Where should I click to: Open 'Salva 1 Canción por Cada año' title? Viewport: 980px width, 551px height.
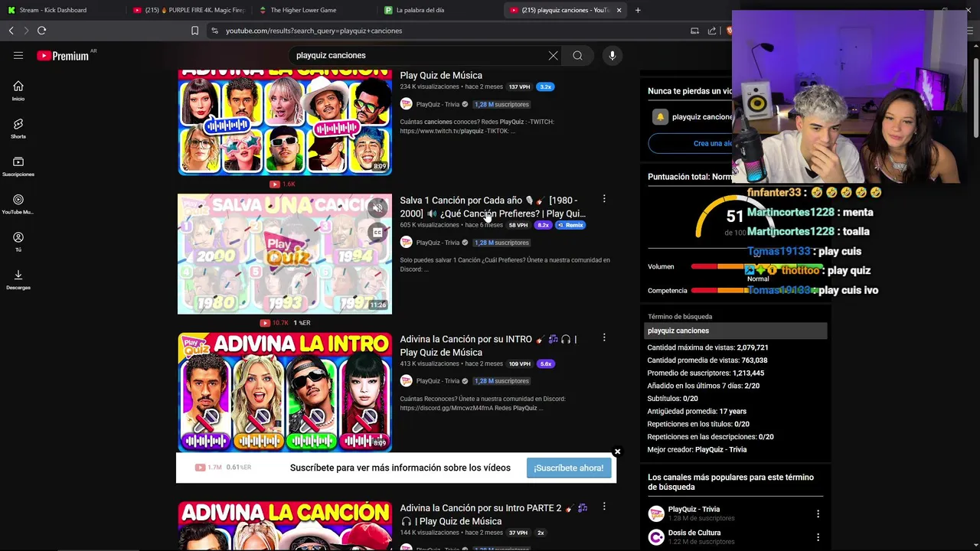pyautogui.click(x=493, y=207)
